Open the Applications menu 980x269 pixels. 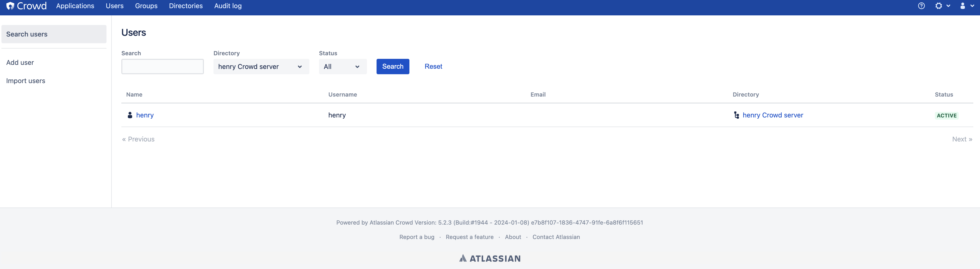[75, 6]
